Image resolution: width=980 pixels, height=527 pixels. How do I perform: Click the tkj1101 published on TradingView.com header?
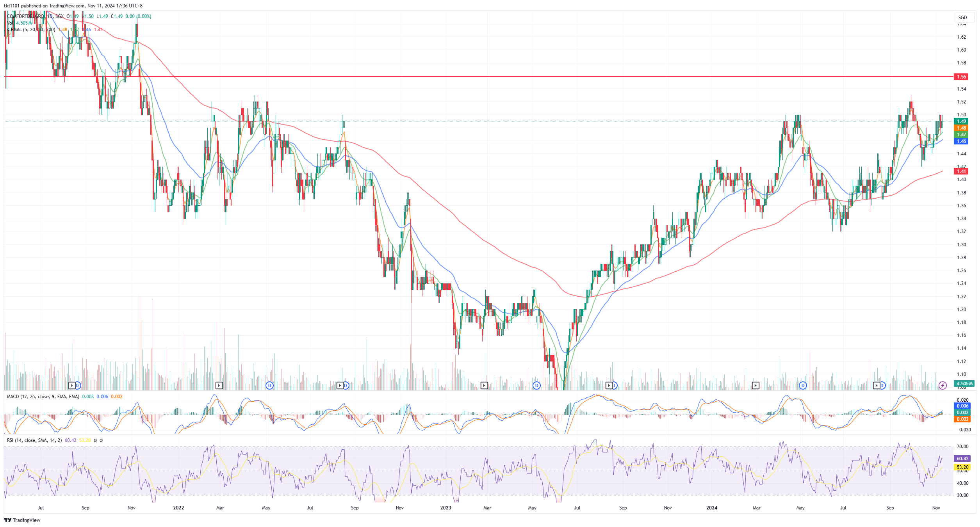coord(73,6)
